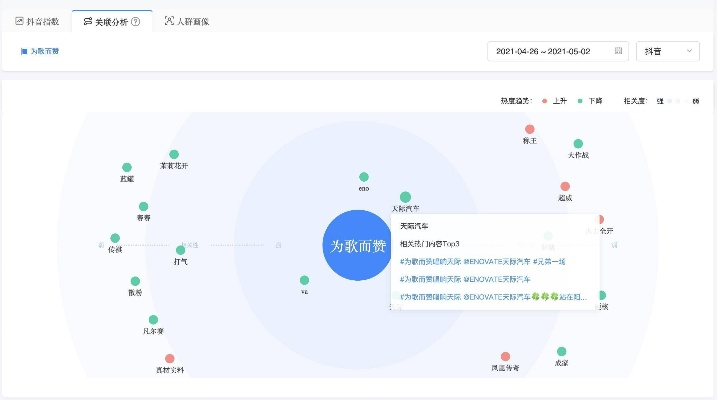Viewport: 717px width, 400px height.
Task: Click the green 凡尔赛 node
Action: click(x=153, y=320)
